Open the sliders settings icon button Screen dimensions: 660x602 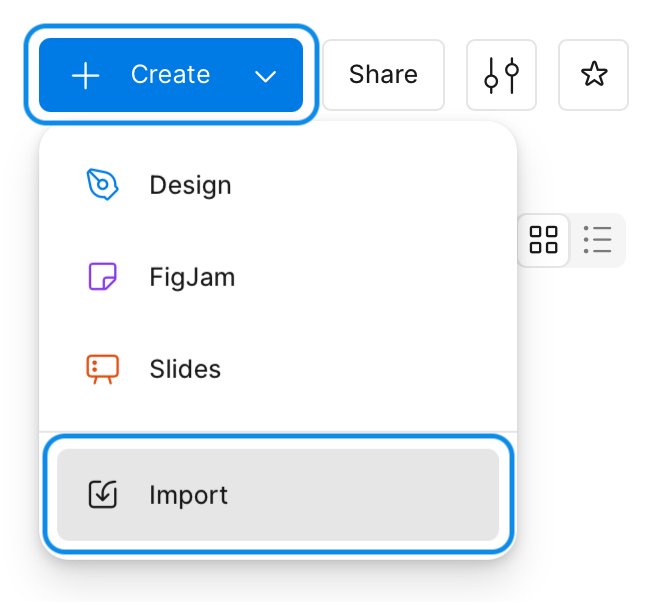point(501,75)
